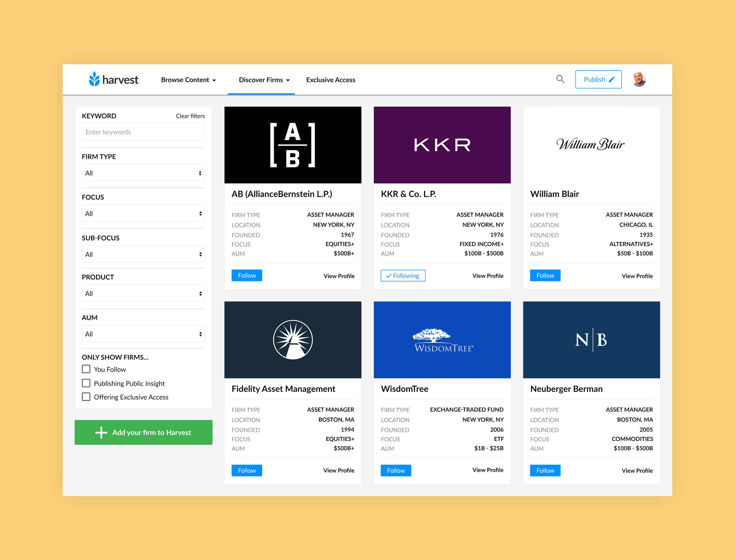The height and width of the screenshot is (560, 735).
Task: Click the $50B - $100B AUM value
Action: point(635,253)
